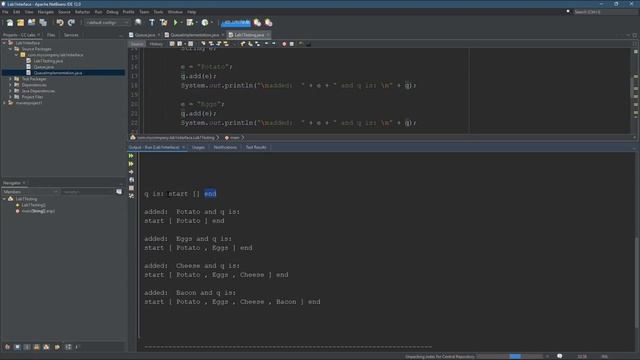Click the Debug Project toolbar icon
This screenshot has height=360, width=640.
(190, 23)
